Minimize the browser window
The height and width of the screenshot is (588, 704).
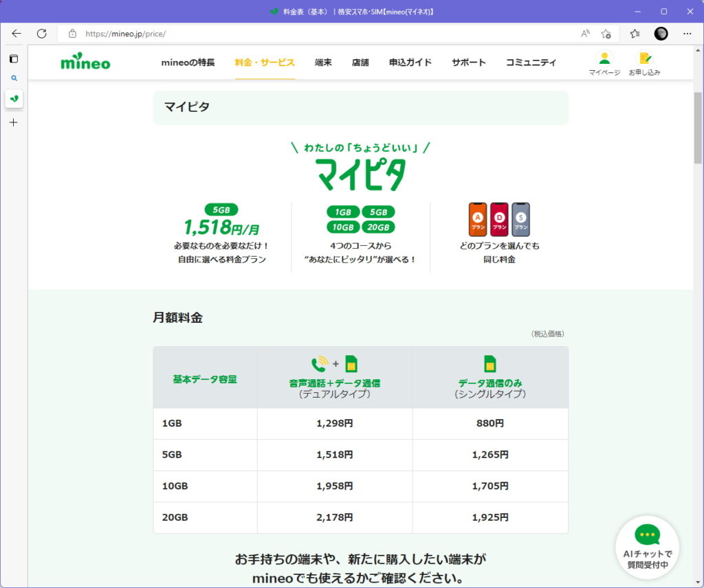(x=637, y=12)
